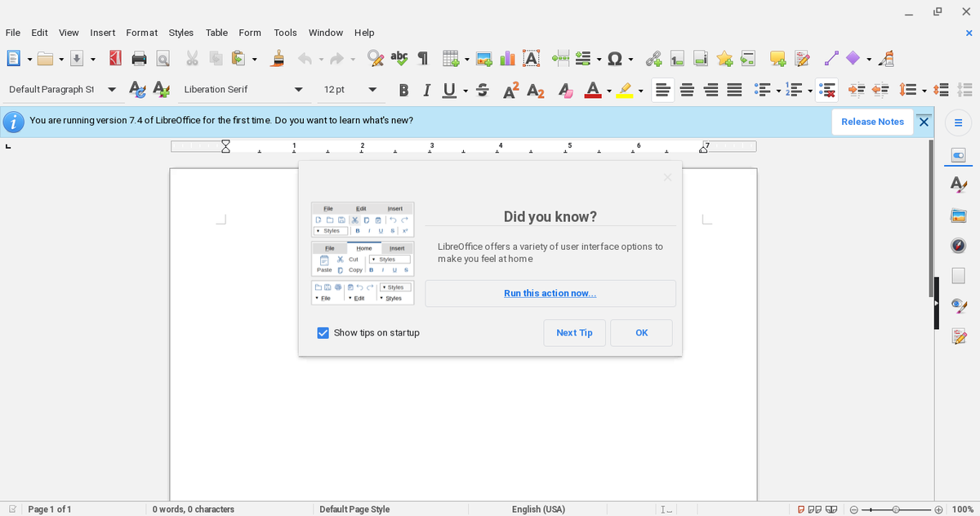The image size is (980, 516).
Task: Open the Insert menu
Action: (x=103, y=33)
